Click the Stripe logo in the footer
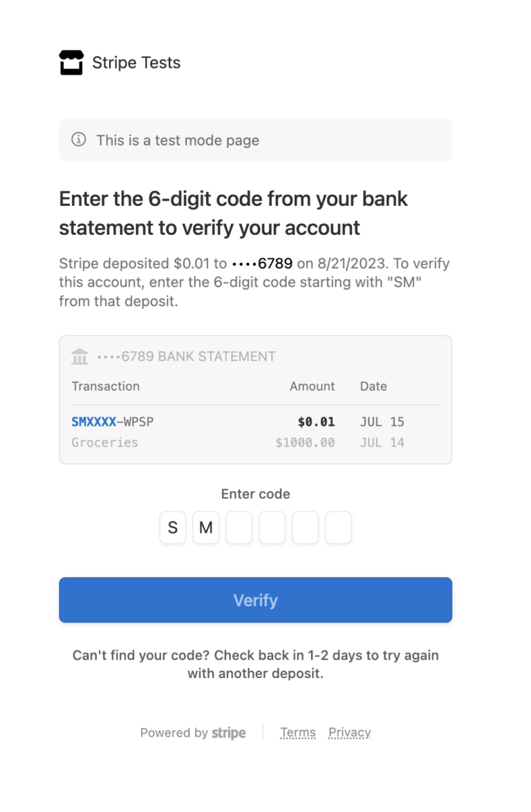Viewport: 531px width, 812px height. 228,733
